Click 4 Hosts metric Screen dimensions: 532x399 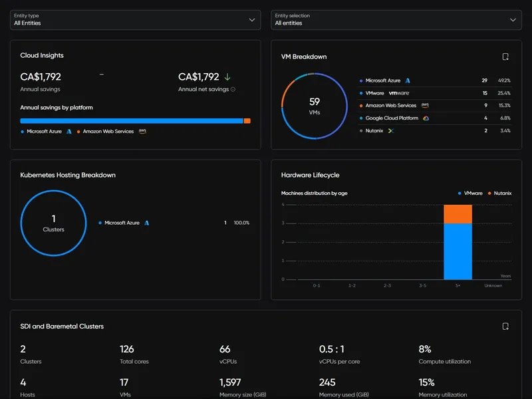tap(27, 388)
